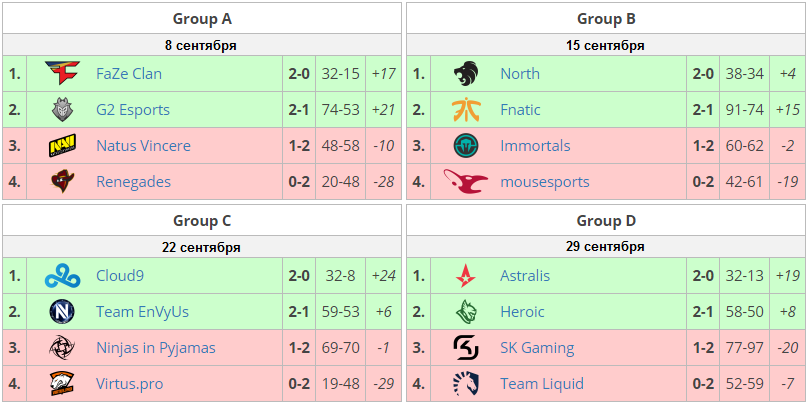Screen dimensions: 807x403
Task: Open the Heroic team link
Action: pyautogui.click(x=522, y=312)
